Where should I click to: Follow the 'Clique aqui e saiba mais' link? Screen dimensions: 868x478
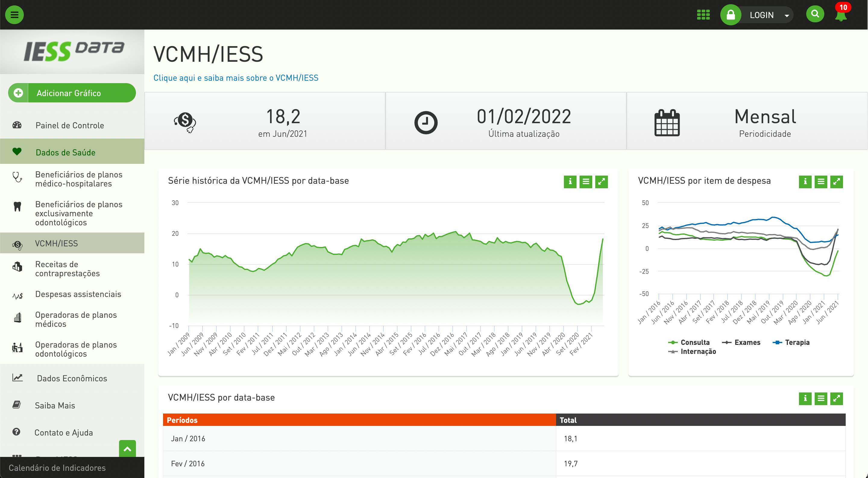pos(235,78)
